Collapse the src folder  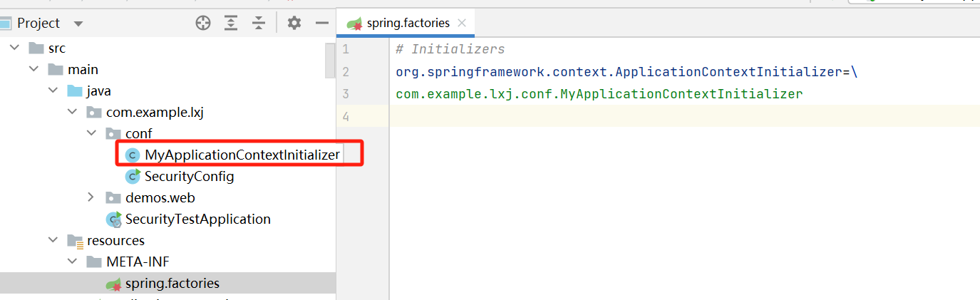(x=14, y=48)
